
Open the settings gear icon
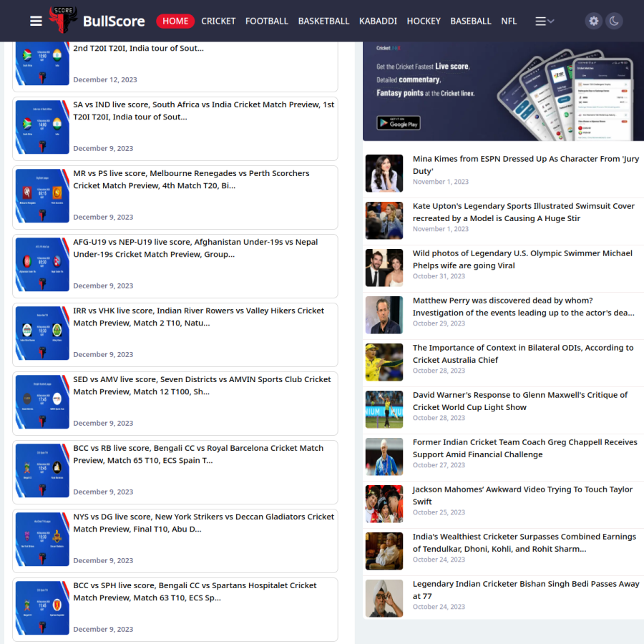tap(593, 21)
